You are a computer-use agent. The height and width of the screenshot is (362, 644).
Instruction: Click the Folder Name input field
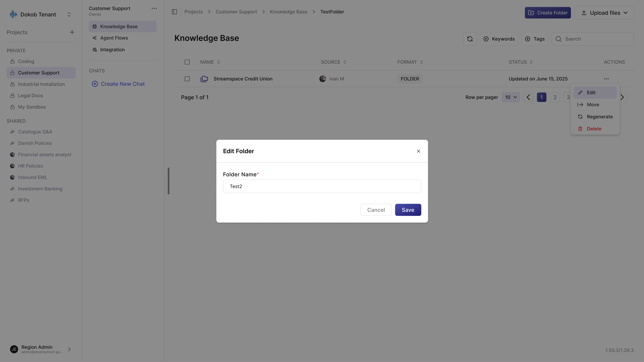[x=322, y=186]
